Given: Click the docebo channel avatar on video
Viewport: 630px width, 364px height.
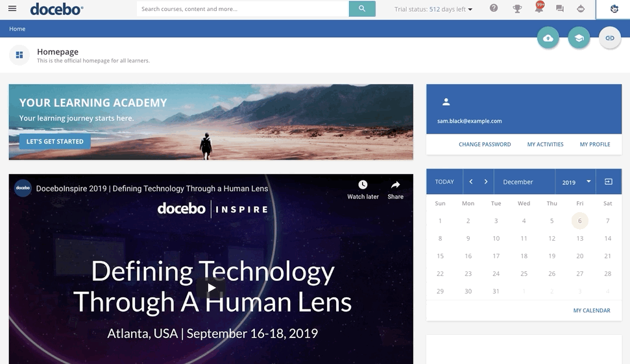Looking at the screenshot, I should click(x=23, y=188).
